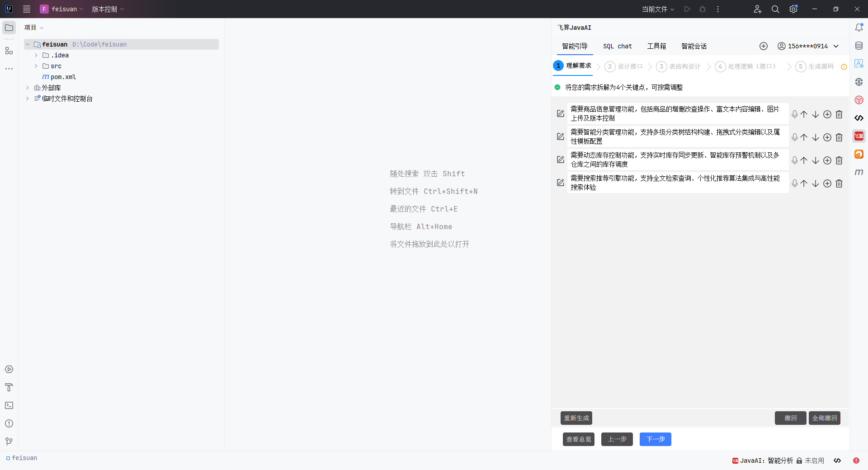Open the 当前文件 run configuration dropdown
868x470 pixels.
(x=658, y=9)
